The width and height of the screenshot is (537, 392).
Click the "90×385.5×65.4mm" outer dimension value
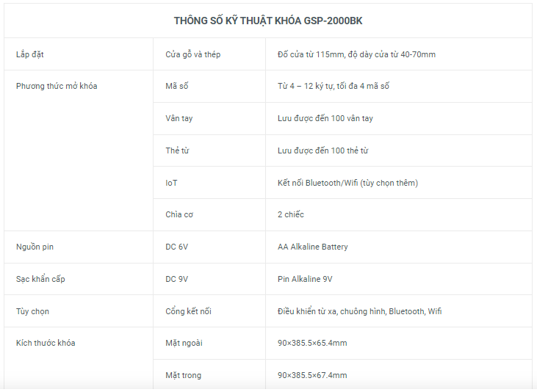coord(312,343)
